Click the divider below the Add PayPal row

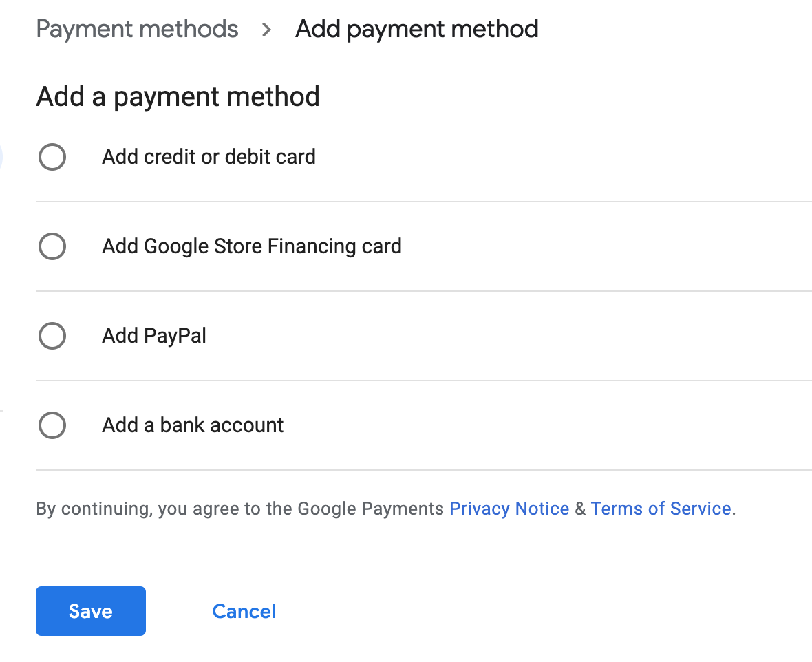[x=423, y=381]
